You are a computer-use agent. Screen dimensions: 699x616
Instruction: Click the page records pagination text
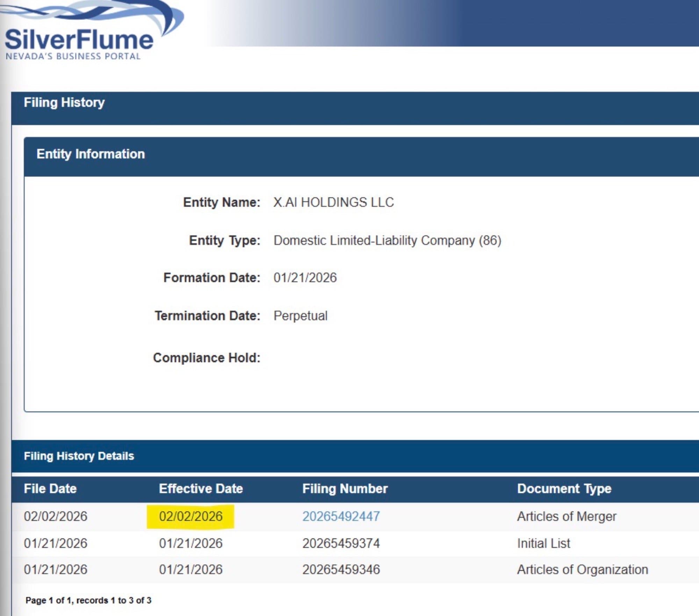tap(88, 600)
